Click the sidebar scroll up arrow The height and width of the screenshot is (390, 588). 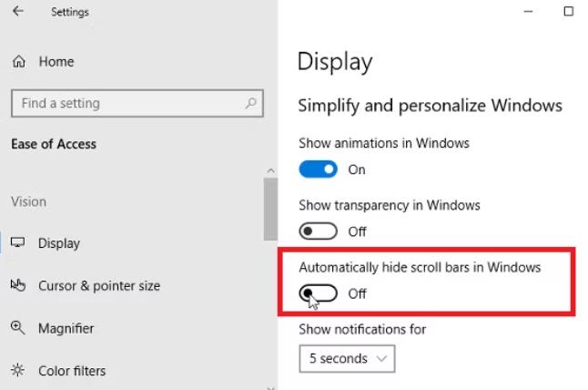pos(270,170)
